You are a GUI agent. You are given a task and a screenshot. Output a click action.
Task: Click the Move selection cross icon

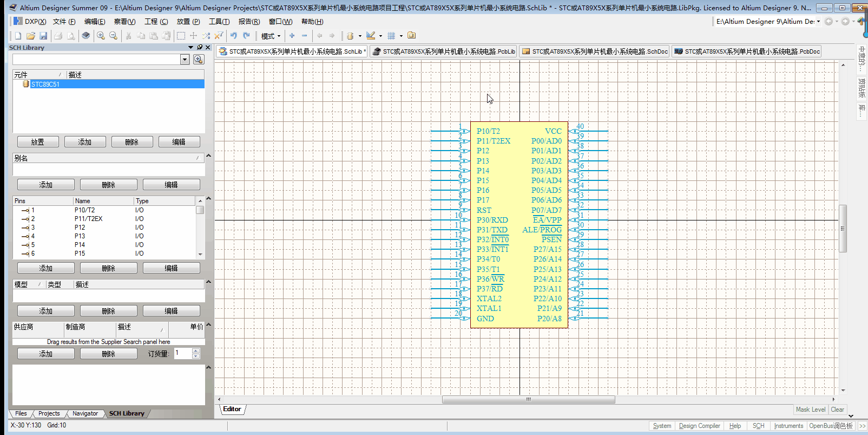pos(193,36)
